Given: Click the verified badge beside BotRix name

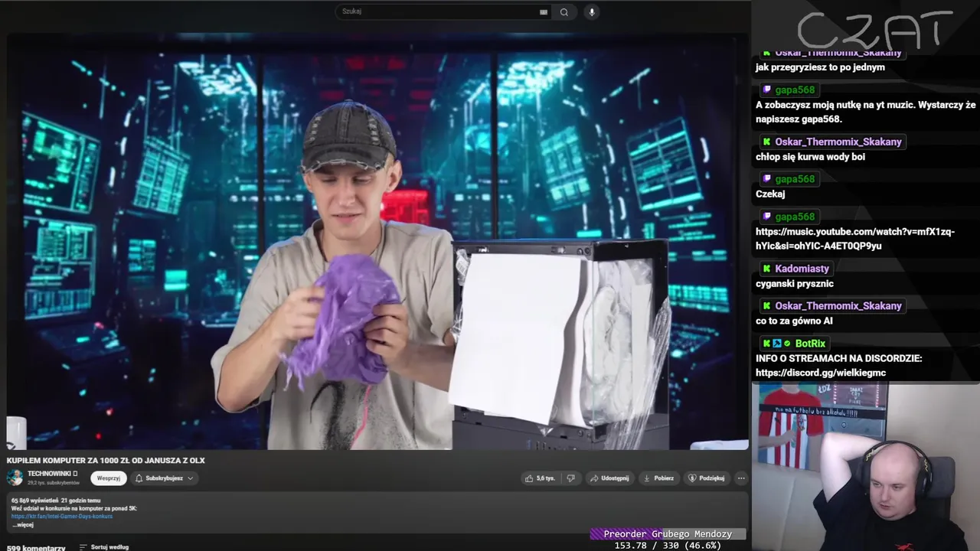Looking at the screenshot, I should coord(787,344).
